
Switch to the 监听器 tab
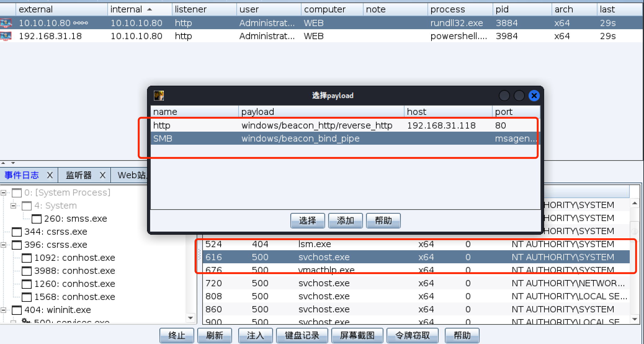coord(79,175)
